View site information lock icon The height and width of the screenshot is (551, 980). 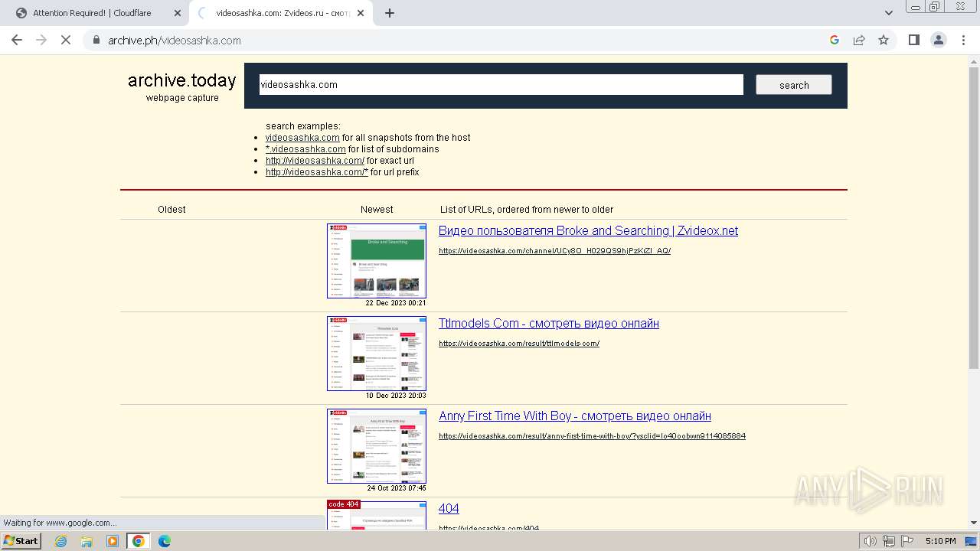pos(96,40)
